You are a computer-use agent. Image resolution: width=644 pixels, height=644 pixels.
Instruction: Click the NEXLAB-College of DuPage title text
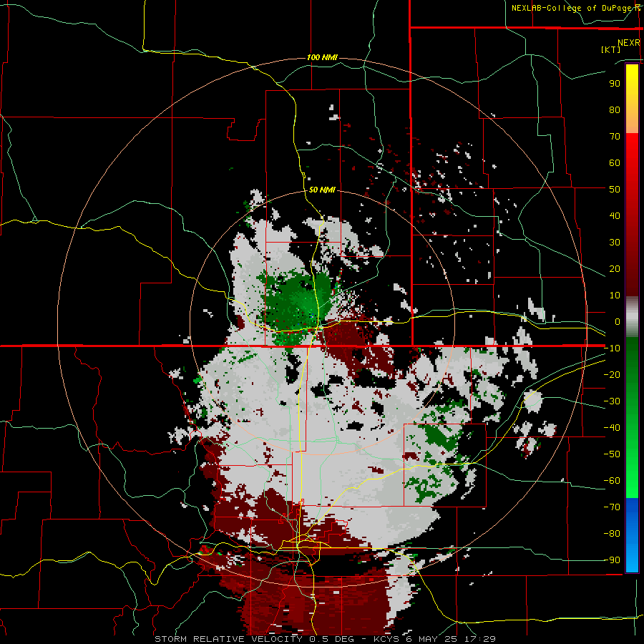576,8
